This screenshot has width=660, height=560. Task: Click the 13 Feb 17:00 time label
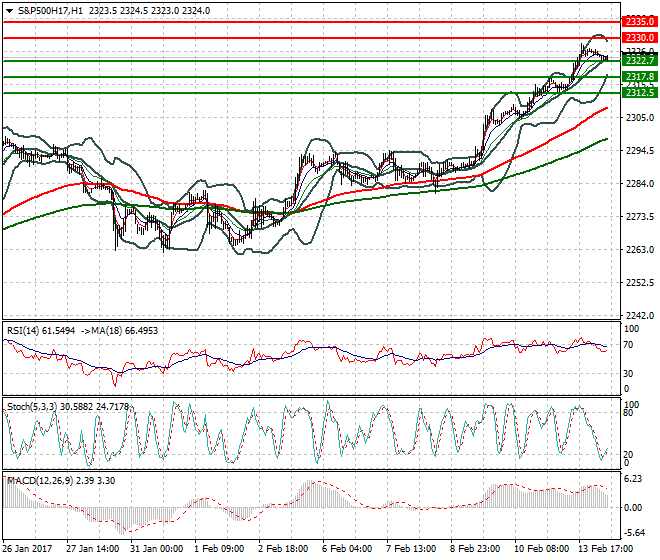[606, 549]
